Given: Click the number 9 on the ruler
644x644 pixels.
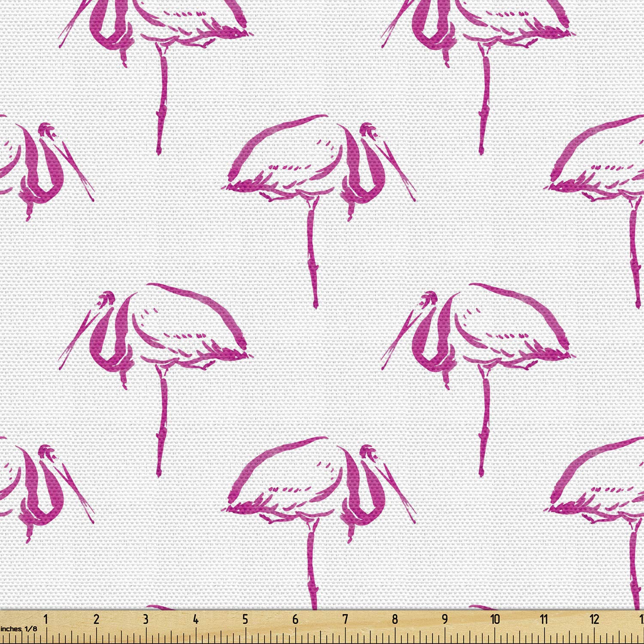Looking at the screenshot, I should 444,620.
